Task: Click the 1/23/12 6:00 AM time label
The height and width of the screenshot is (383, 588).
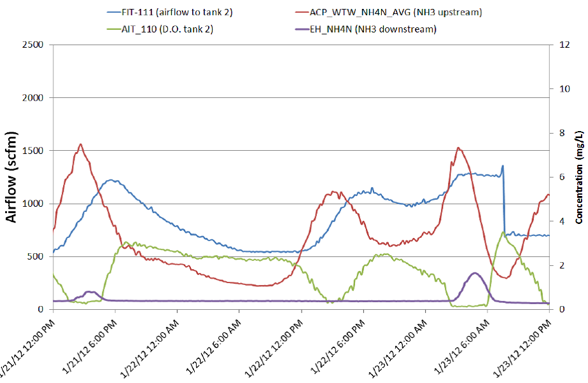Action: click(463, 347)
